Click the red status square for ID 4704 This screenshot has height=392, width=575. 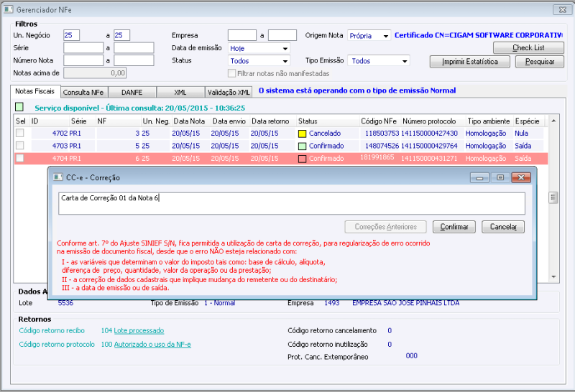[x=302, y=159]
